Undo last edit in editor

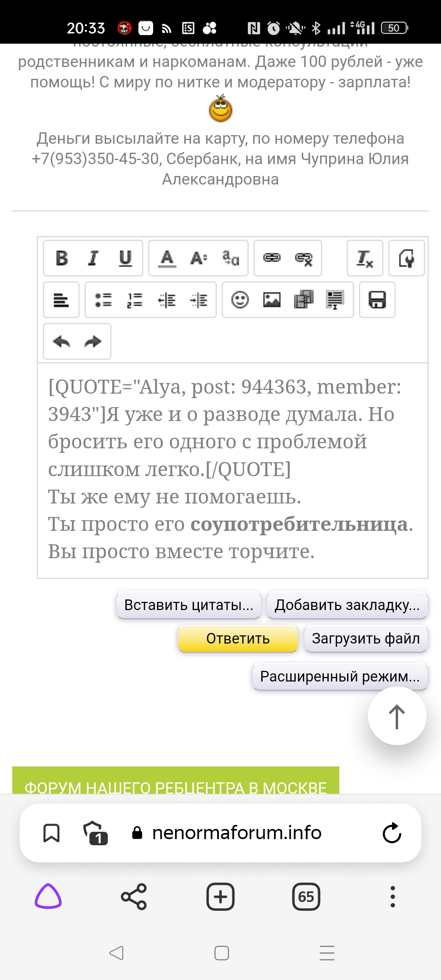click(62, 342)
